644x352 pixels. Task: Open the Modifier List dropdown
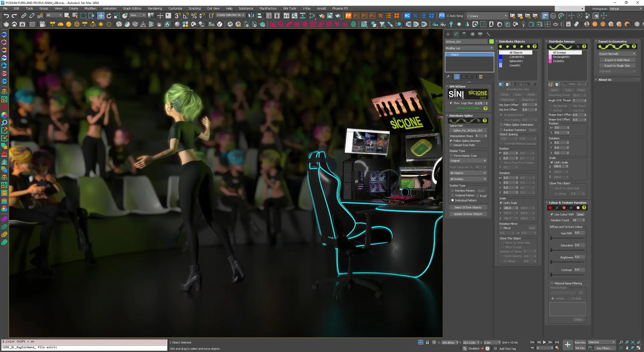469,48
